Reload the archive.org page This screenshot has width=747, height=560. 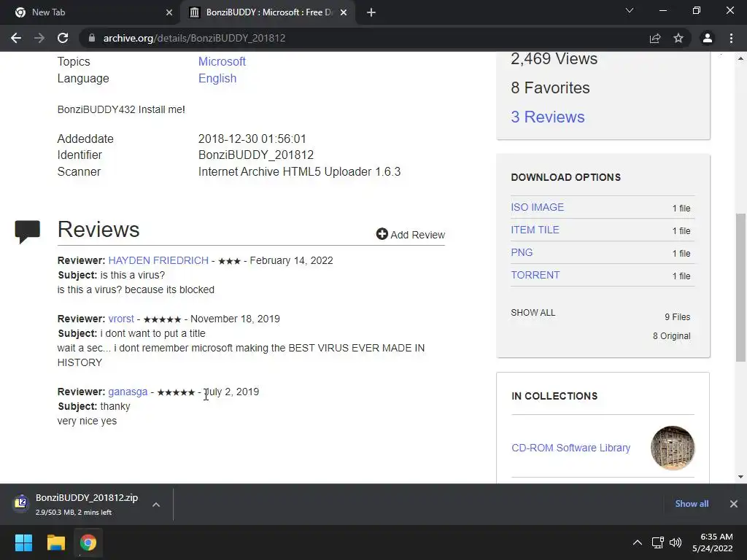click(x=63, y=38)
